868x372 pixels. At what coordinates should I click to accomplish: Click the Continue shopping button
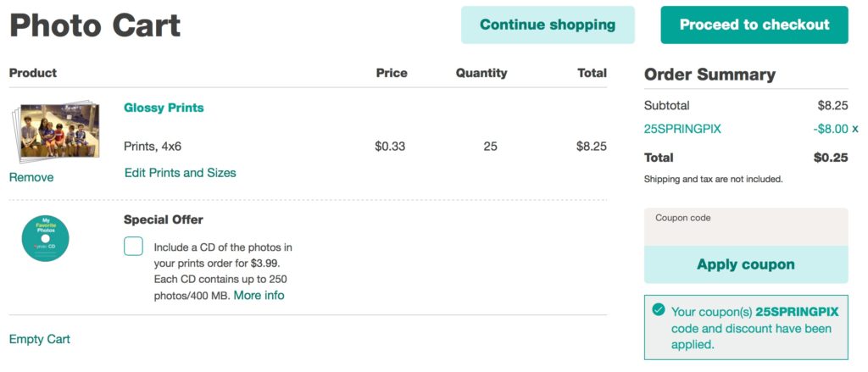[x=548, y=25]
